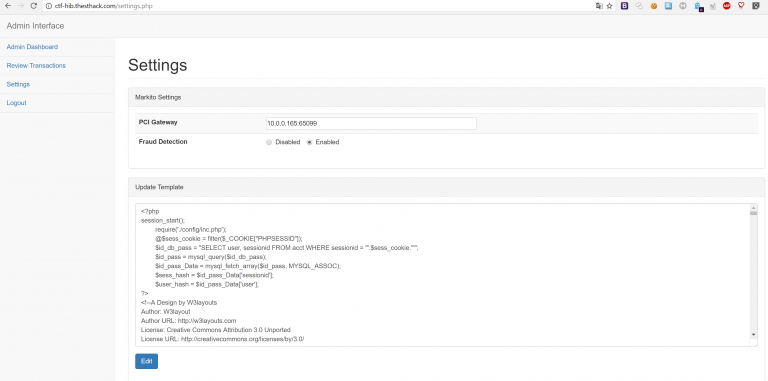
Task: Click the 'session_start();' line in the template
Action: tap(163, 220)
